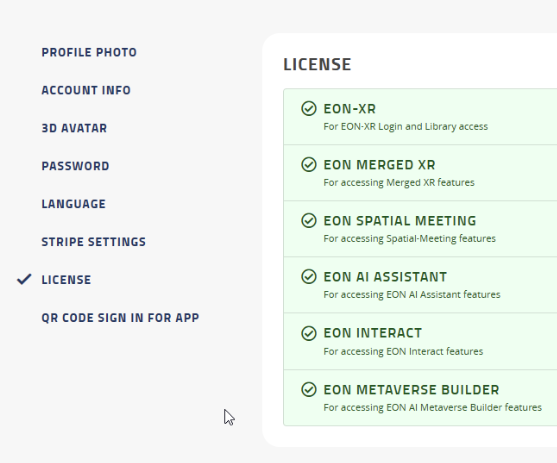Click the checkmark beside License in sidebar
The width and height of the screenshot is (557, 463).
pyautogui.click(x=24, y=279)
